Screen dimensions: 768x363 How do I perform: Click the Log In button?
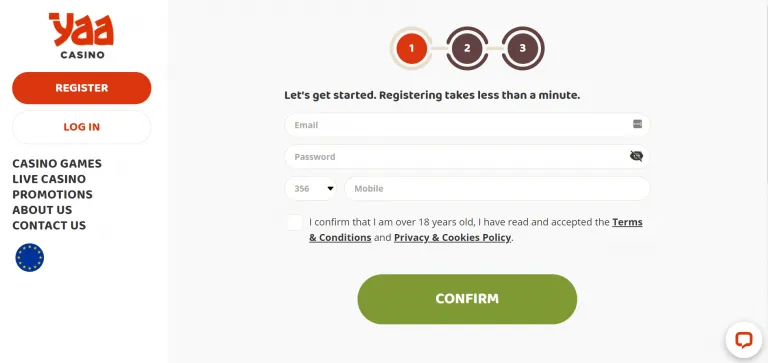coord(82,127)
